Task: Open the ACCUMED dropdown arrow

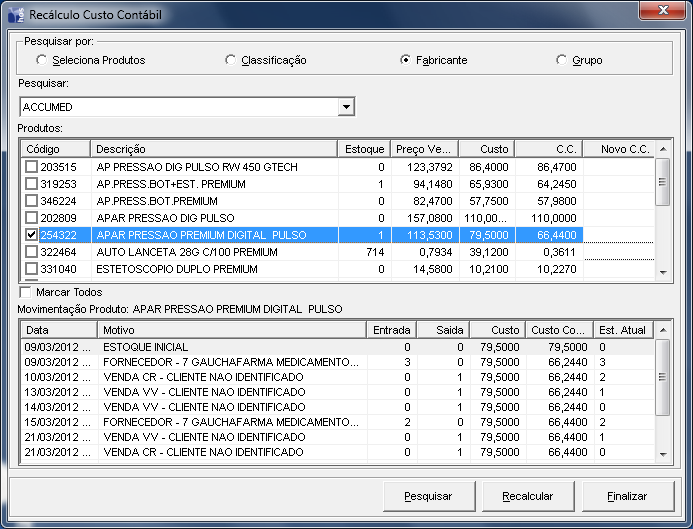Action: click(x=346, y=107)
